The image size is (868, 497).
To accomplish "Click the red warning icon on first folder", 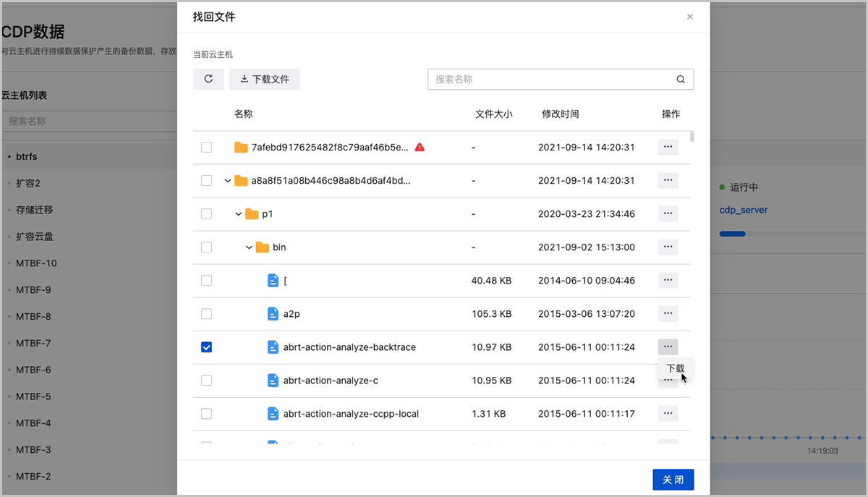I will 420,148.
